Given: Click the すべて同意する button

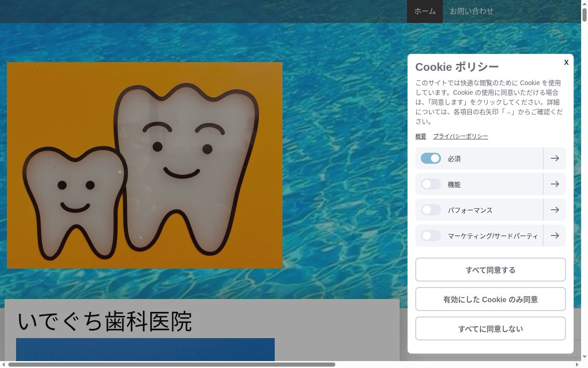Looking at the screenshot, I should tap(491, 270).
